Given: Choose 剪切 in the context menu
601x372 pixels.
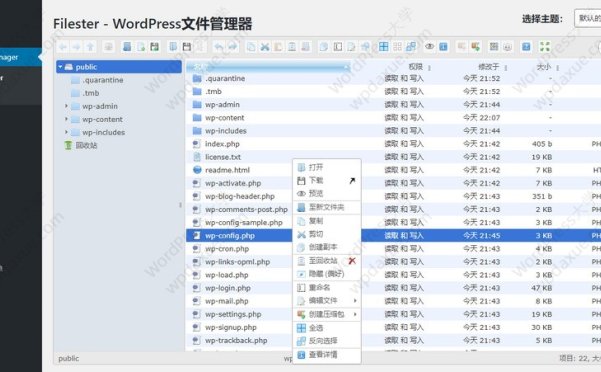Looking at the screenshot, I should click(327, 234).
